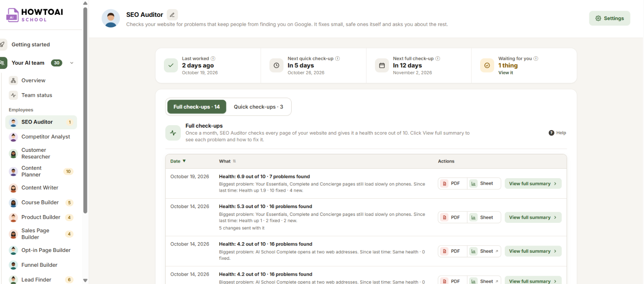Click the 30 badge beside Your AI team
Viewport: 644px width, 284px height.
click(x=57, y=63)
